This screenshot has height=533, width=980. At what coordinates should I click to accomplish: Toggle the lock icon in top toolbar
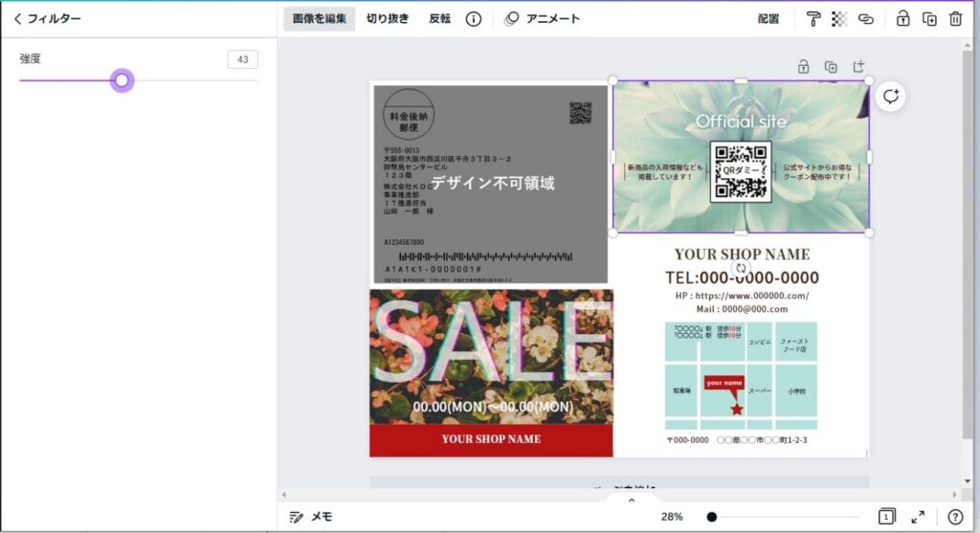click(x=902, y=19)
